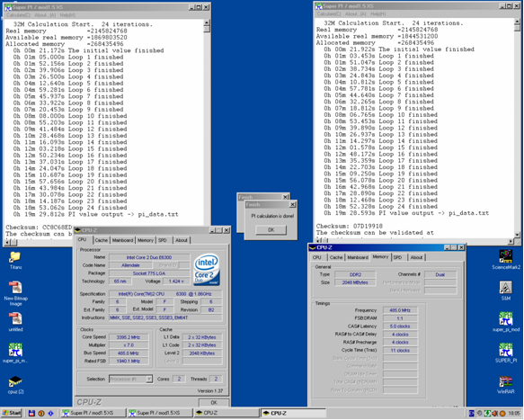524x420 pixels.
Task: Select the super_pi_mod desktop icon on the right
Action: tap(506, 322)
